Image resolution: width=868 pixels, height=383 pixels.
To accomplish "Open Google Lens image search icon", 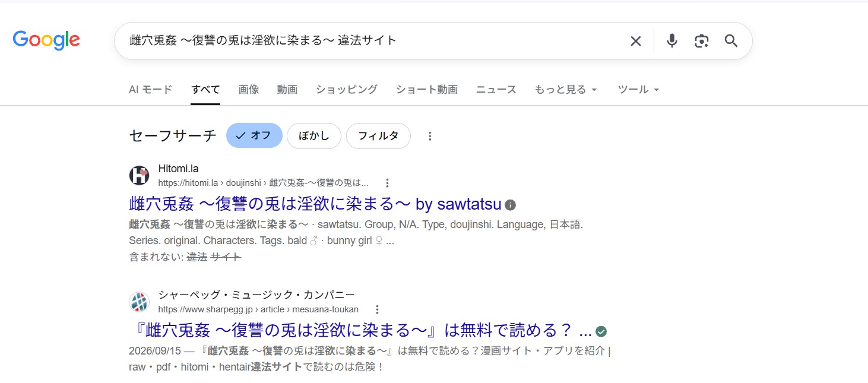I will point(702,41).
